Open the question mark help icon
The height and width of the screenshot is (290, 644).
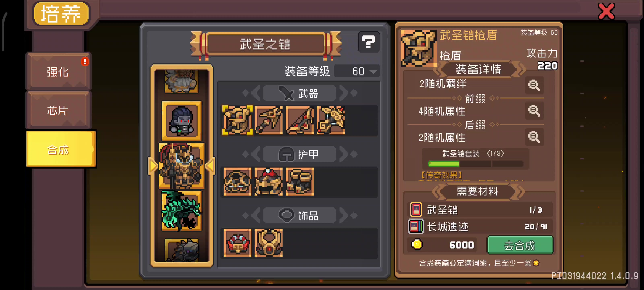coord(368,42)
